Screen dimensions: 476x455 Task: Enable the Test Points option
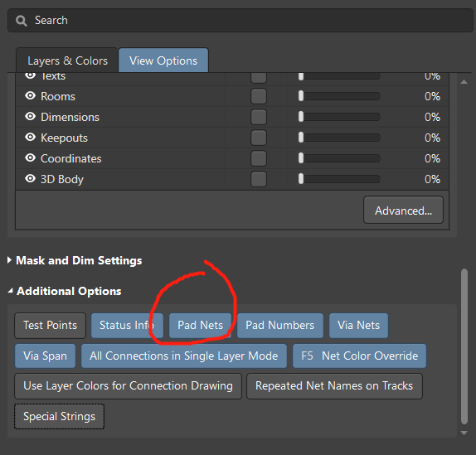point(51,326)
